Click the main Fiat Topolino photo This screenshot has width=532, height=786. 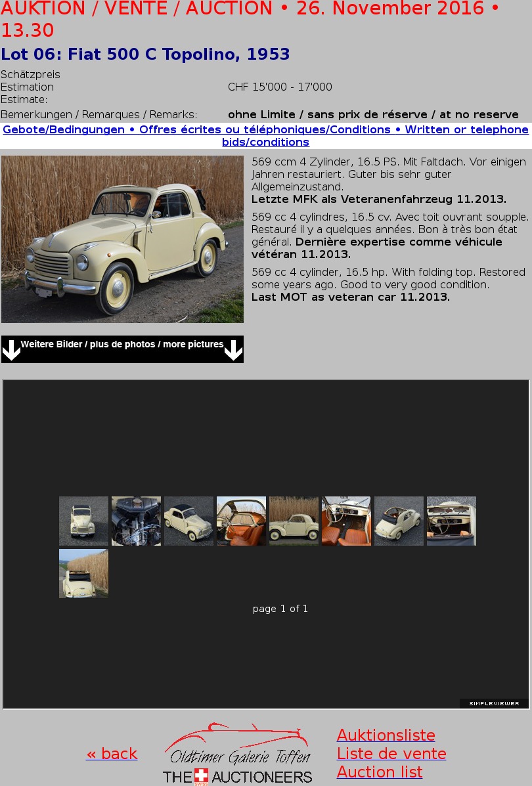(x=122, y=239)
